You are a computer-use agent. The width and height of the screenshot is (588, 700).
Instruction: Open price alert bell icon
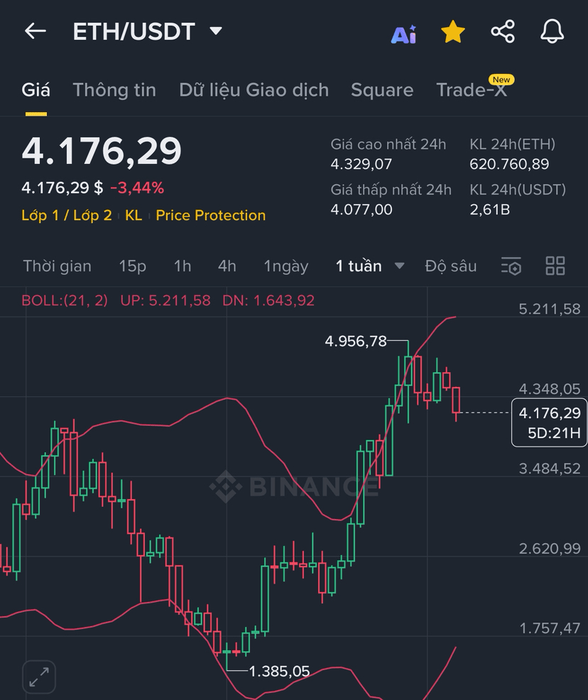coord(552,32)
